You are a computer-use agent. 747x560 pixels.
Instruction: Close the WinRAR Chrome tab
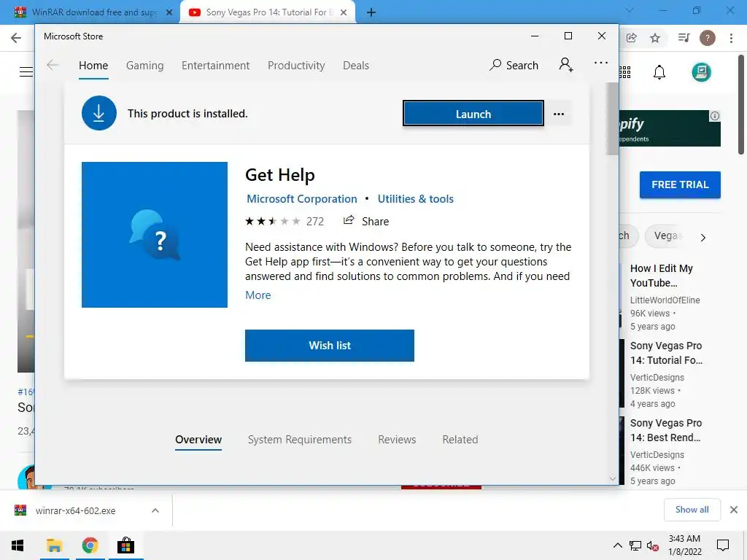[x=169, y=12]
